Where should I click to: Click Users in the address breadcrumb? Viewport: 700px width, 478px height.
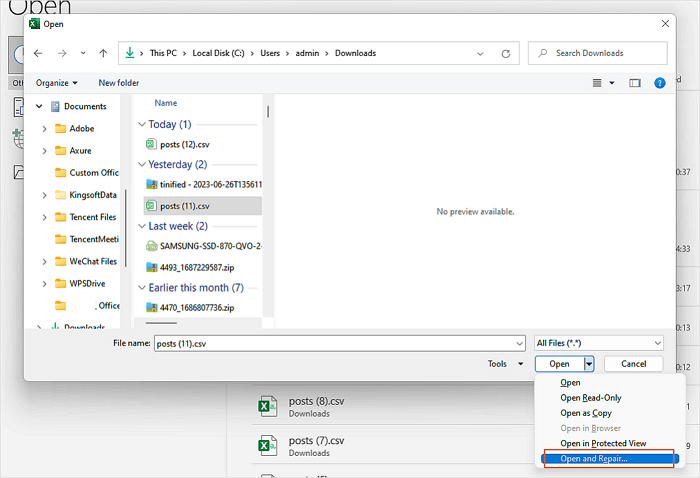tap(270, 54)
